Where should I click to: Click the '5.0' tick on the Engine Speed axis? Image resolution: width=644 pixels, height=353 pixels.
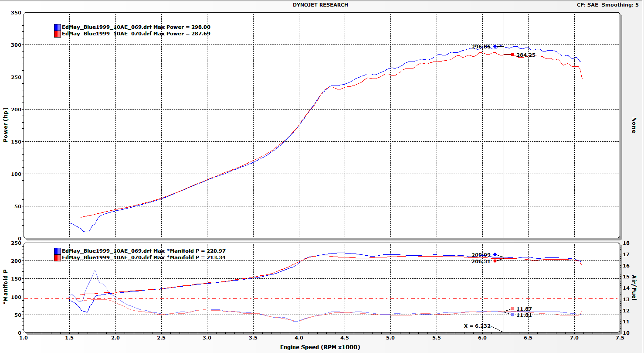(390, 338)
